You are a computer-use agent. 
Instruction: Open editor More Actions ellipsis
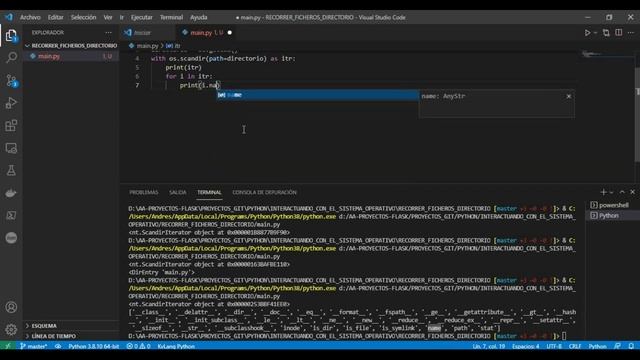pyautogui.click(x=631, y=33)
